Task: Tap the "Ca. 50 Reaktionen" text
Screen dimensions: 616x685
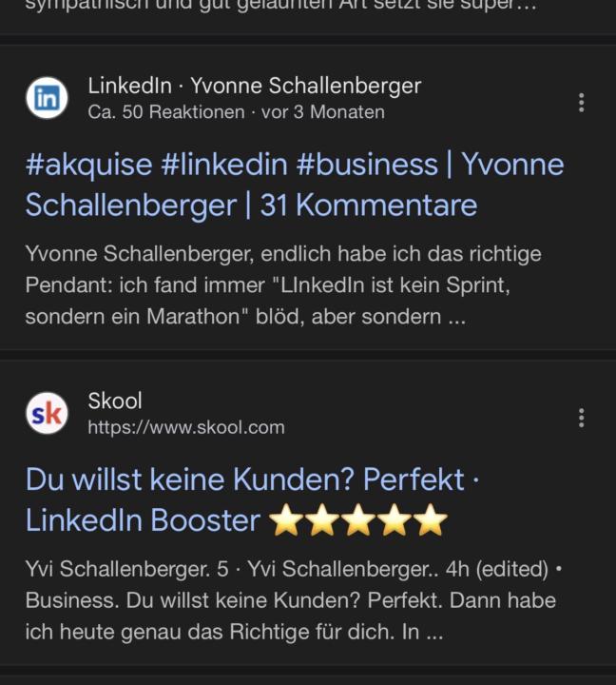Action: pyautogui.click(x=166, y=112)
